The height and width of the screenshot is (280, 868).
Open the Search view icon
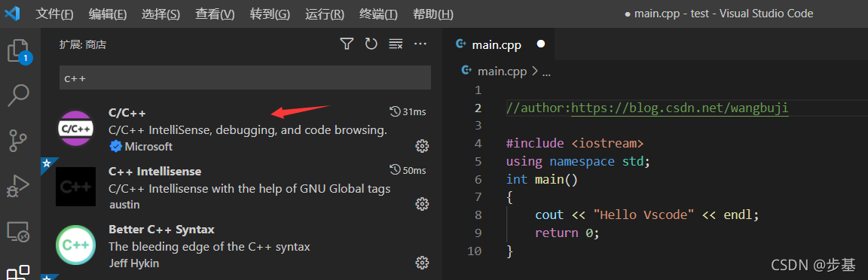(x=18, y=95)
